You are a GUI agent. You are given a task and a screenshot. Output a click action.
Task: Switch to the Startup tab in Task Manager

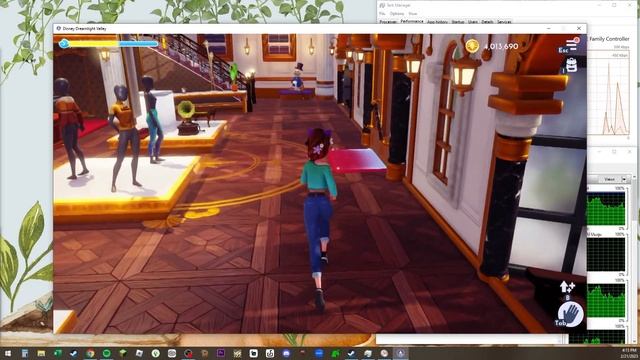click(x=458, y=22)
